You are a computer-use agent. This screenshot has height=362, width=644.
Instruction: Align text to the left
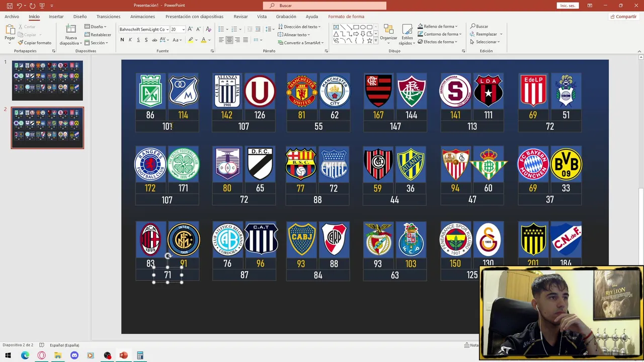[x=221, y=40]
